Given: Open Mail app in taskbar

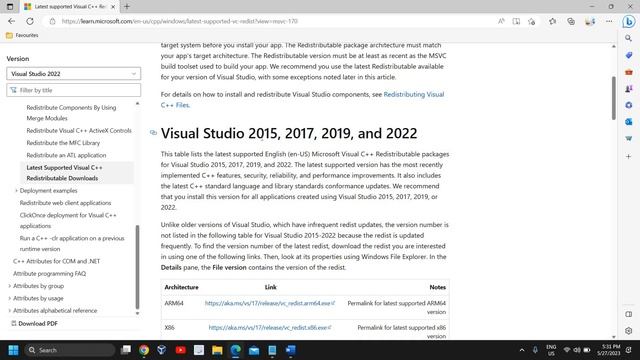Looking at the screenshot, I should pos(254,350).
